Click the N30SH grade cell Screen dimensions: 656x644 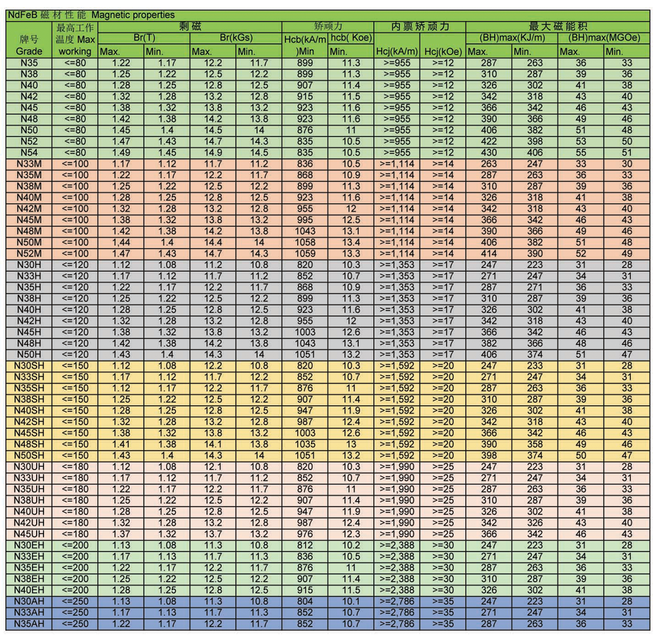coord(29,366)
